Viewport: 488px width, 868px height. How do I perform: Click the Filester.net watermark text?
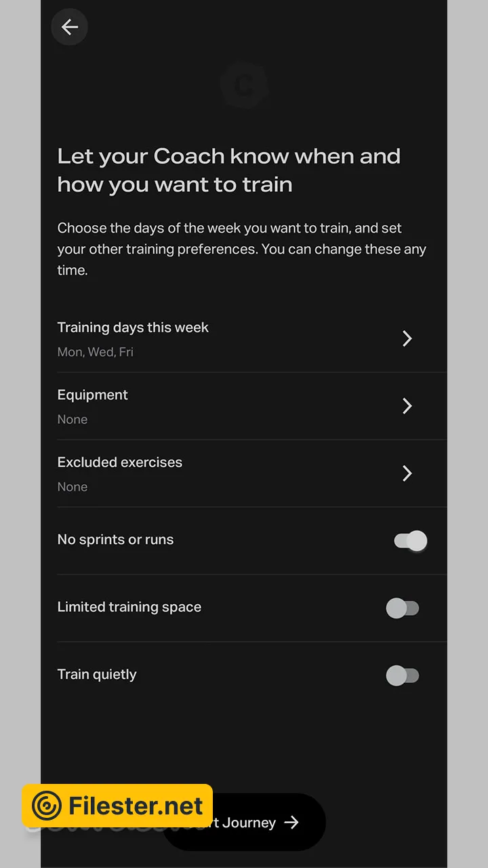[136, 806]
